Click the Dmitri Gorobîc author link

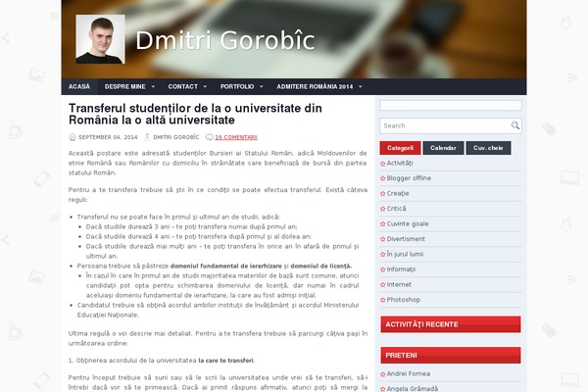point(176,137)
